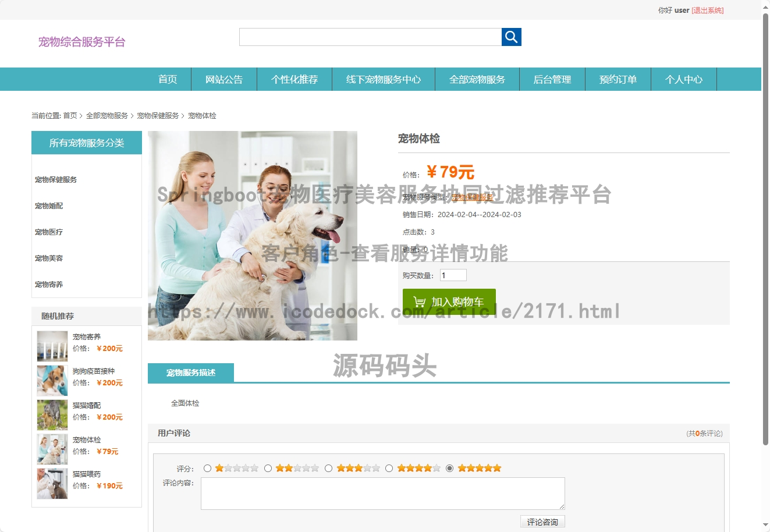The image size is (770, 532).
Task: Open the 宠物寄养 category in the sidebar
Action: [x=49, y=285]
